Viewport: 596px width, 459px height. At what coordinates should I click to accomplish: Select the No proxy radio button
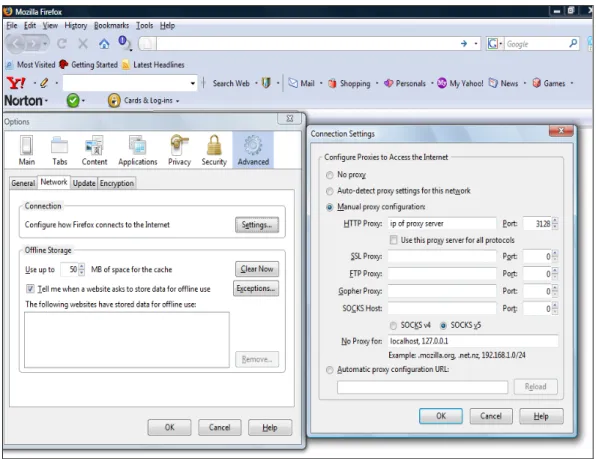point(330,175)
